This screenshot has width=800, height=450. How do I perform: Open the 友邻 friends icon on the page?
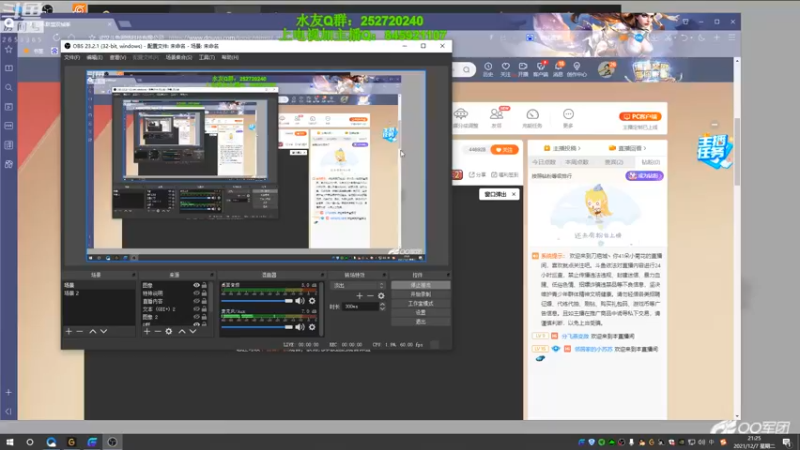[496, 117]
